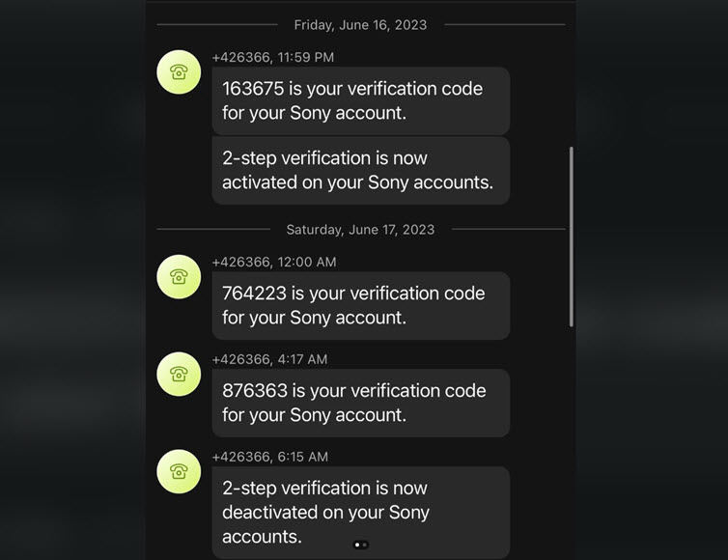Select the message containing code 876363
This screenshot has height=560, width=728.
pos(360,403)
